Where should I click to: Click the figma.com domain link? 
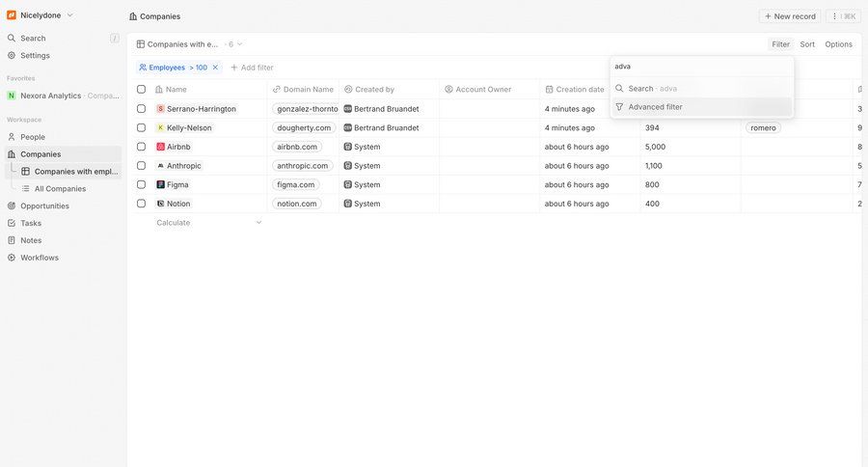point(296,184)
